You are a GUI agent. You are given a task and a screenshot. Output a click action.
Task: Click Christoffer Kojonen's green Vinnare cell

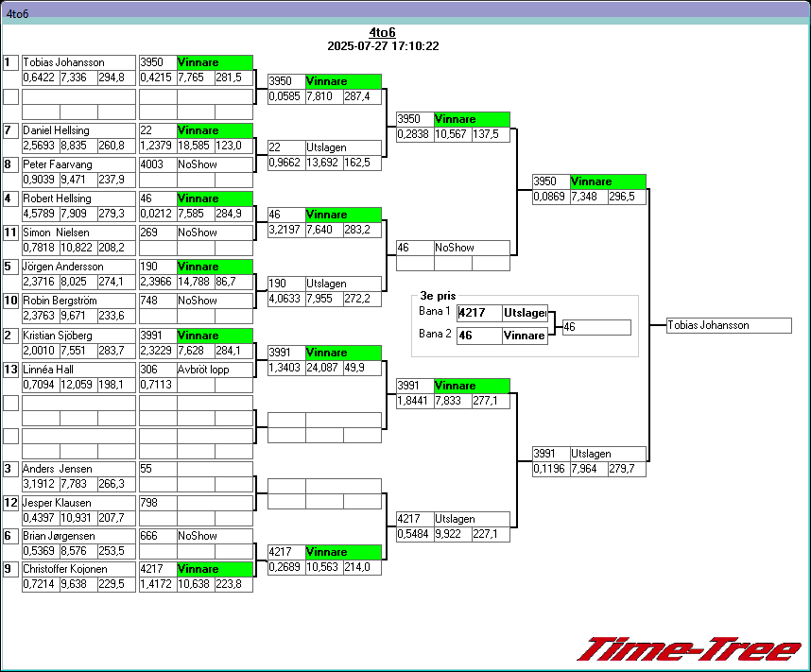pyautogui.click(x=215, y=569)
